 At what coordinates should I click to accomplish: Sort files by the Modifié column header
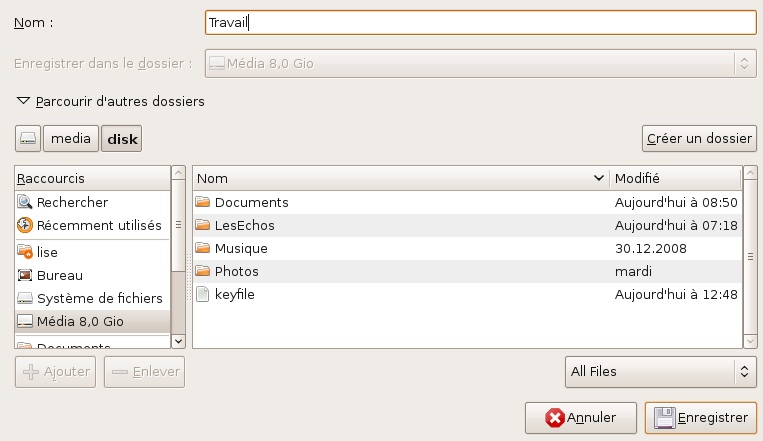tap(674, 178)
